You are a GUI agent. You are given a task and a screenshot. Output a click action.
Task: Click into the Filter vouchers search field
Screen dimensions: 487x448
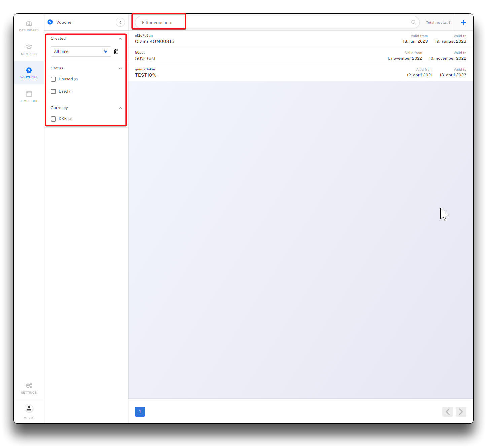click(x=269, y=23)
